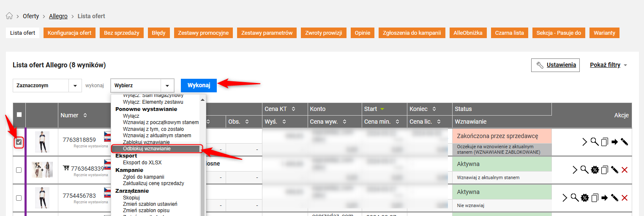Open magnifier preview for offer 7754456783
This screenshot has width=644, height=216.
574,198
